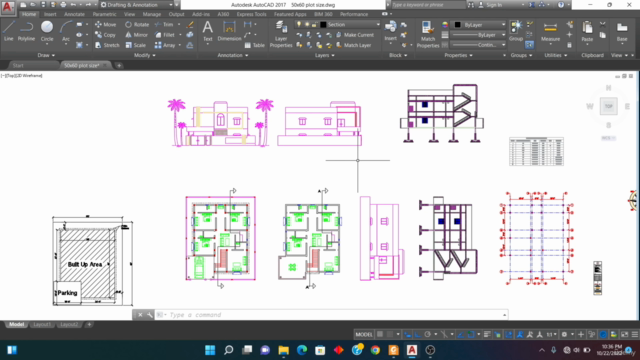Activate the Array command

coord(165,45)
